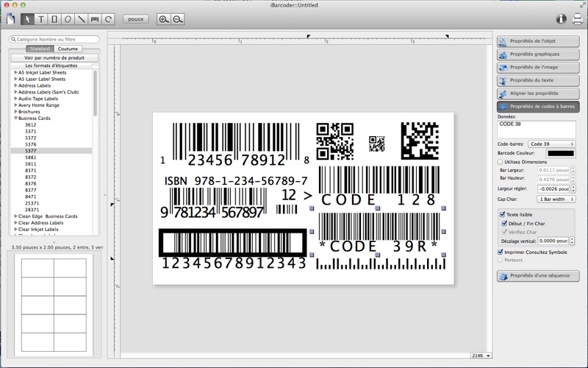Select label format 5371

coord(31,132)
